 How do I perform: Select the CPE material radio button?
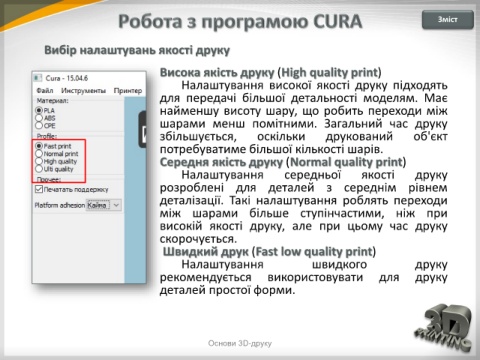(39, 125)
